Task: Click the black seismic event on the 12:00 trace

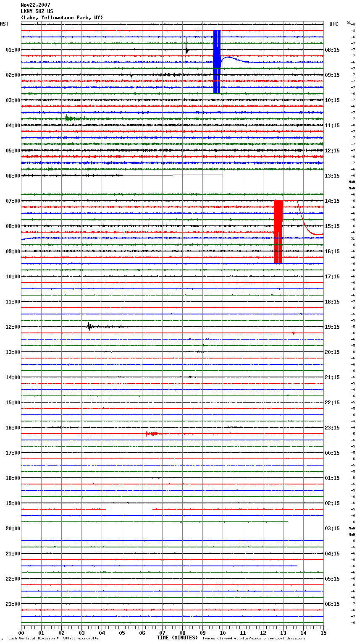Action: (90, 327)
